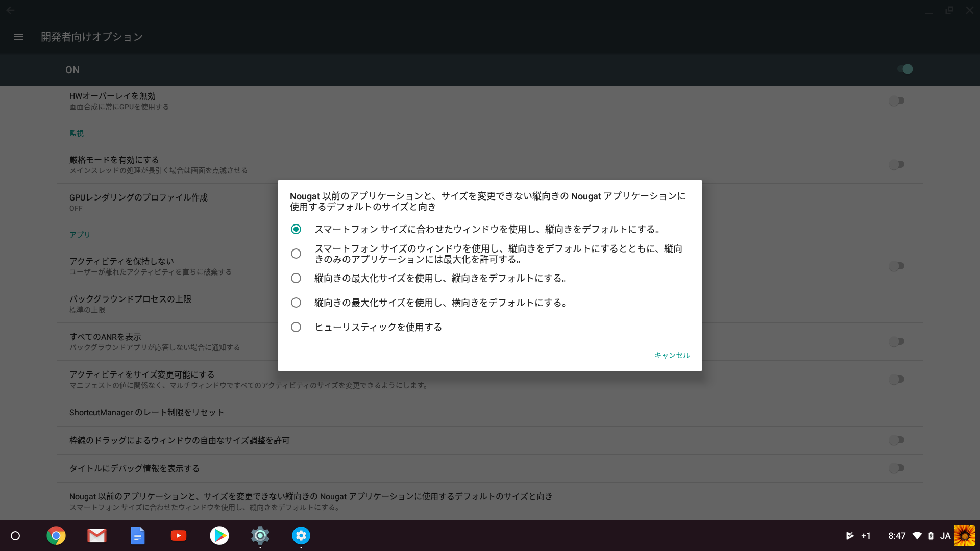Open Google Docs app
The height and width of the screenshot is (551, 980).
138,535
